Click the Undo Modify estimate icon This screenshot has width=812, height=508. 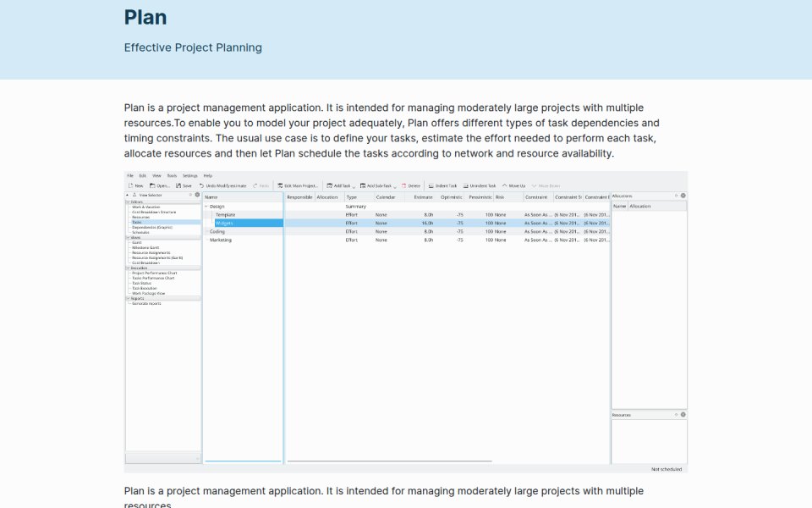click(x=201, y=185)
